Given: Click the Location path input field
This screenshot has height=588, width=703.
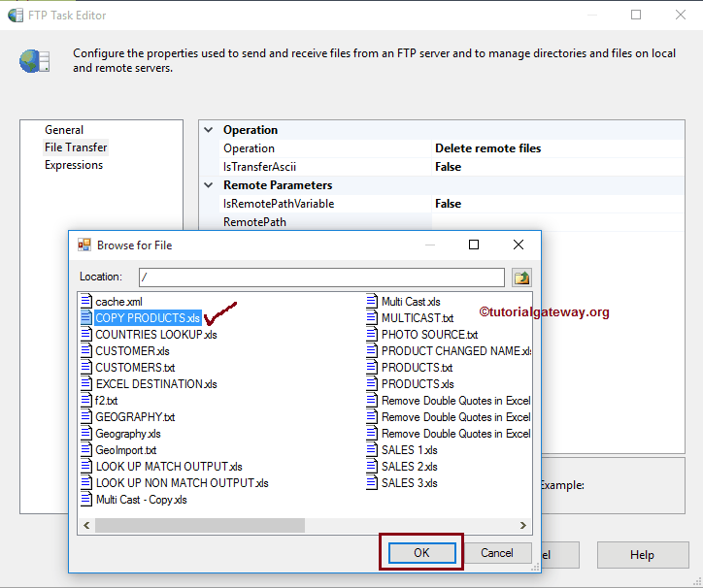Looking at the screenshot, I should coord(321,278).
